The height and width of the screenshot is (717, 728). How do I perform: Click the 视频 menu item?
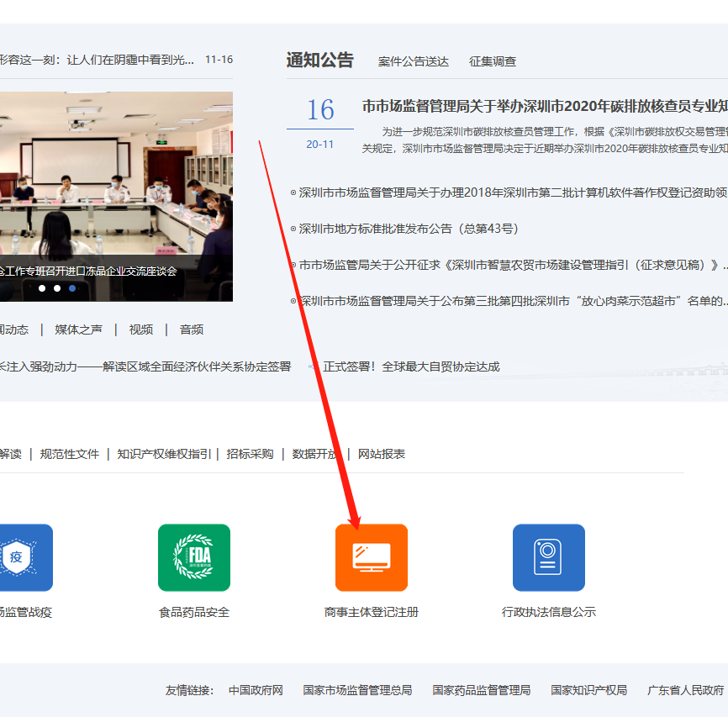[x=140, y=329]
